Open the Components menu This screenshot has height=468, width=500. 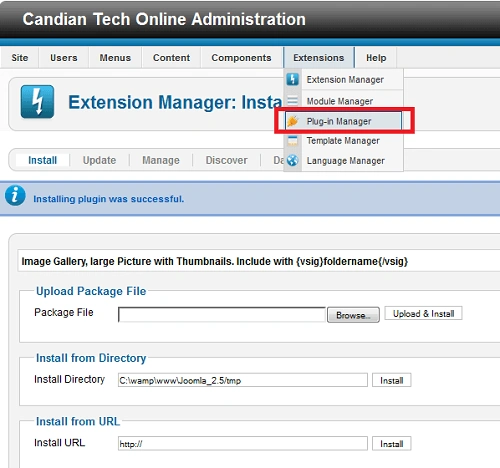[241, 58]
